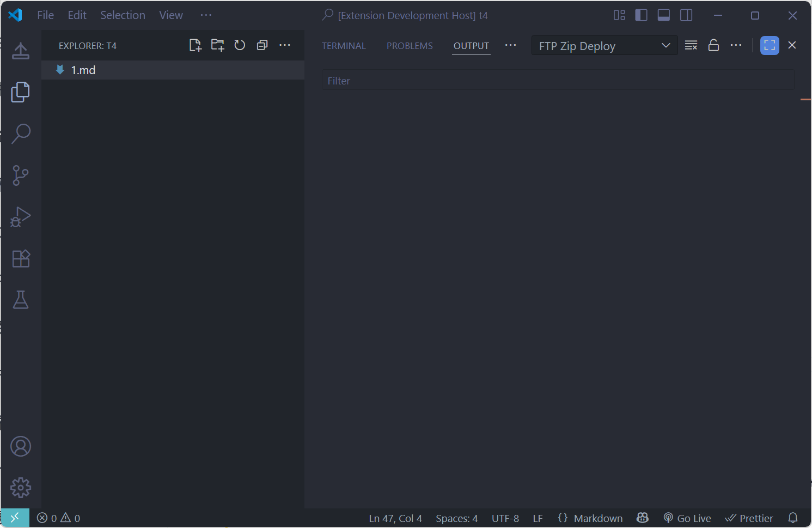Switch to the TERMINAL tab

[344, 46]
